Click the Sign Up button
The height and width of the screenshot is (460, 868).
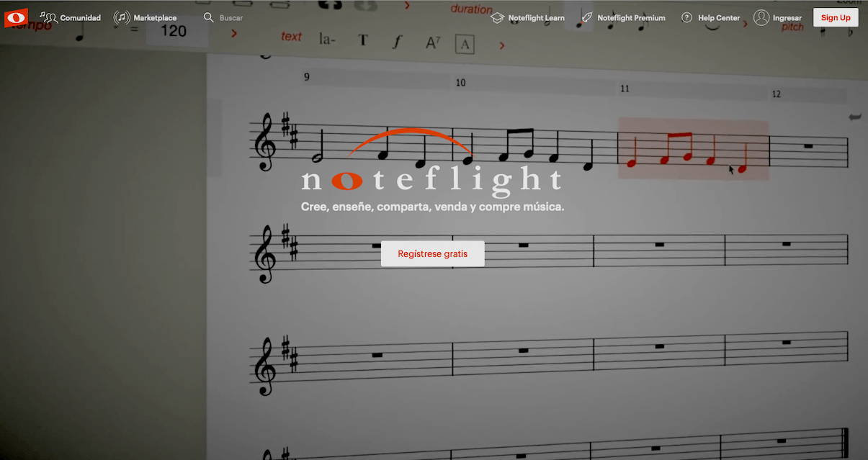click(x=836, y=17)
